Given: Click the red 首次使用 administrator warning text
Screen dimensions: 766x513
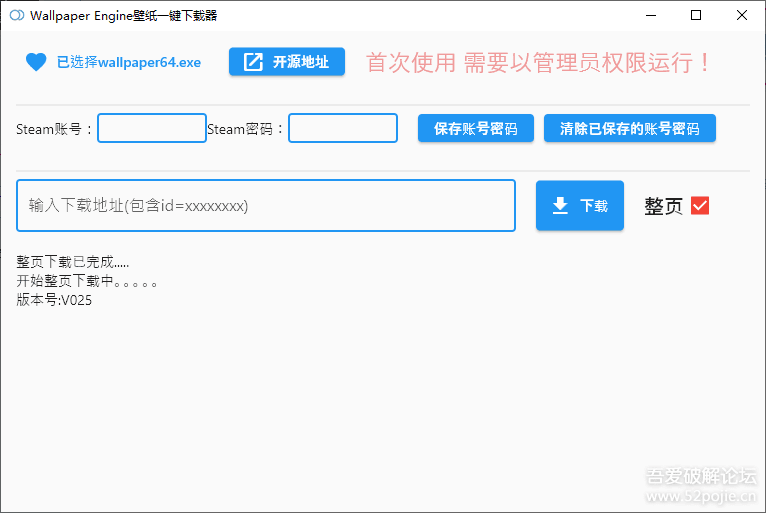Looking at the screenshot, I should click(x=538, y=63).
